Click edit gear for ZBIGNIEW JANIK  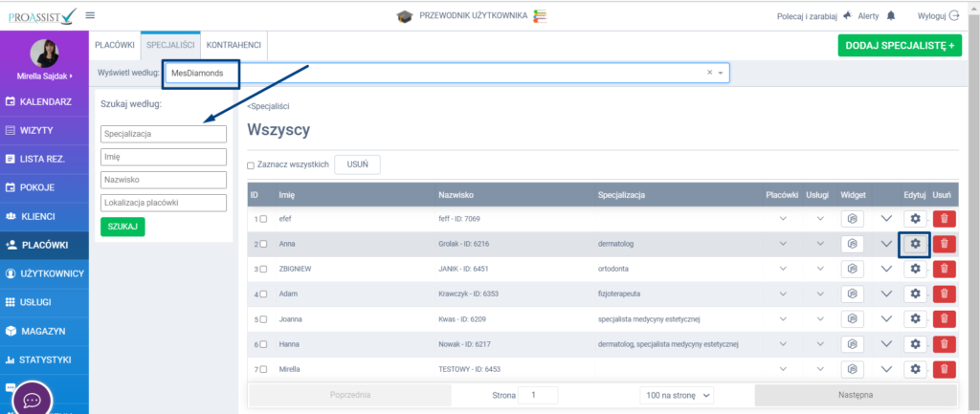point(915,269)
